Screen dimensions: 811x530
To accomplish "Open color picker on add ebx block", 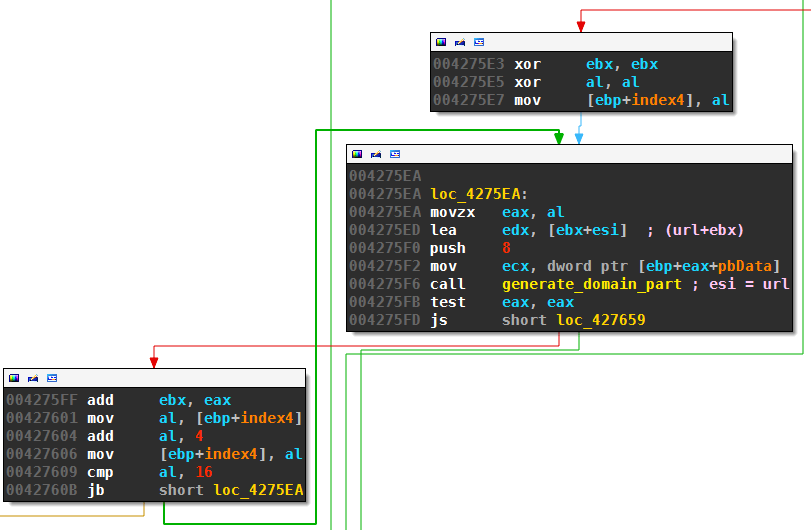I will tap(14, 379).
